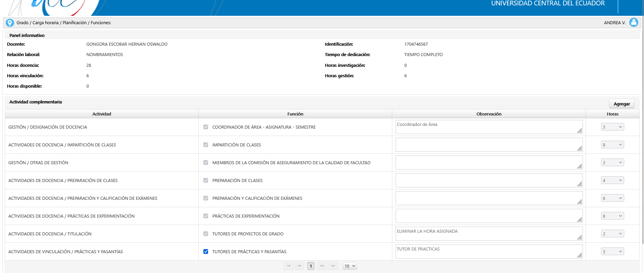644x274 pixels.
Task: Go to last page pagination icon
Action: (333, 266)
